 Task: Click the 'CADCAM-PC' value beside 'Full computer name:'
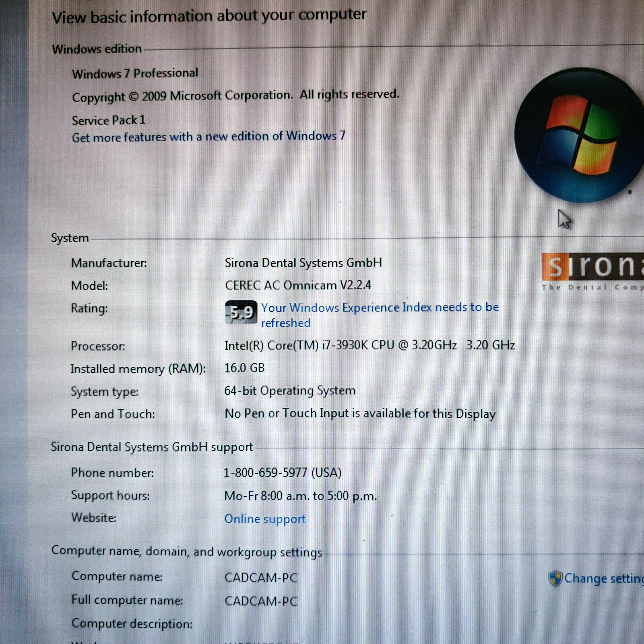coord(261,601)
